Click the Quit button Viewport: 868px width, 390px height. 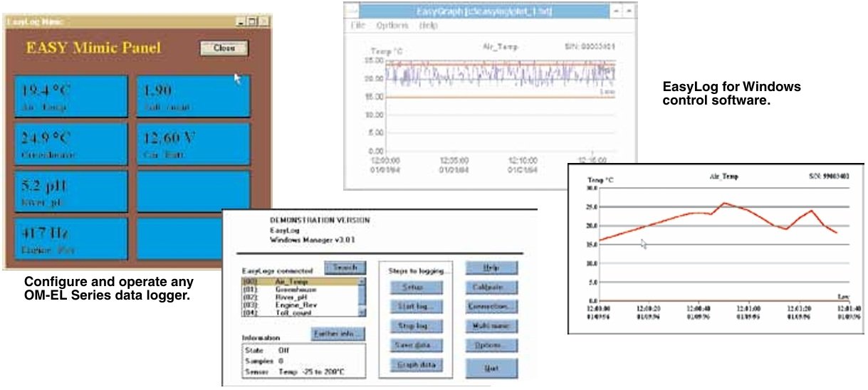click(491, 368)
